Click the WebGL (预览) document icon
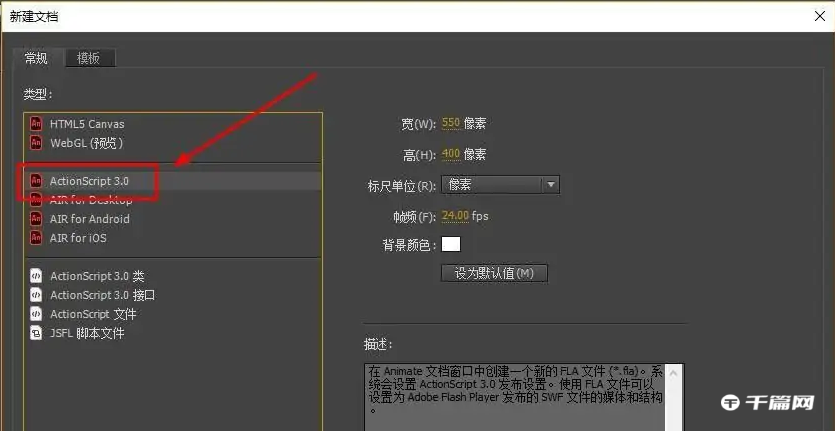This screenshot has height=431, width=835. 36,143
